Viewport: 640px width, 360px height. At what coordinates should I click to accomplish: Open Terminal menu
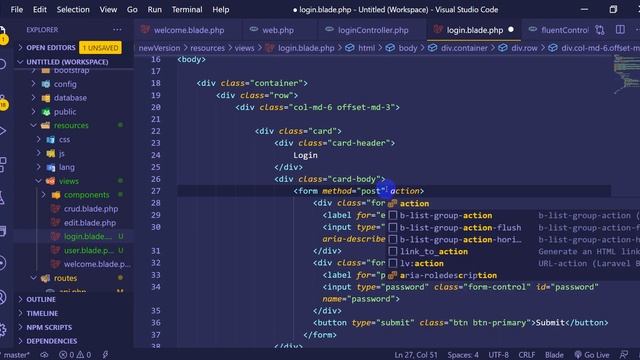pos(187,9)
